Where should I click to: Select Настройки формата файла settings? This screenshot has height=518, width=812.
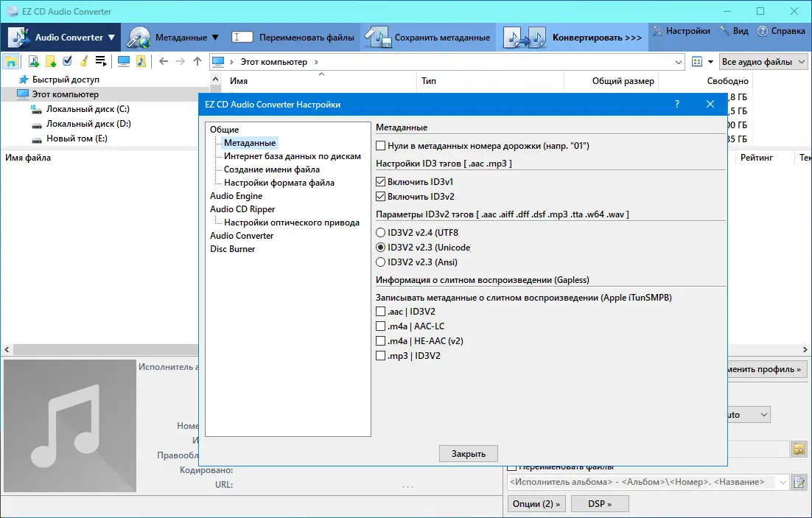click(x=279, y=182)
